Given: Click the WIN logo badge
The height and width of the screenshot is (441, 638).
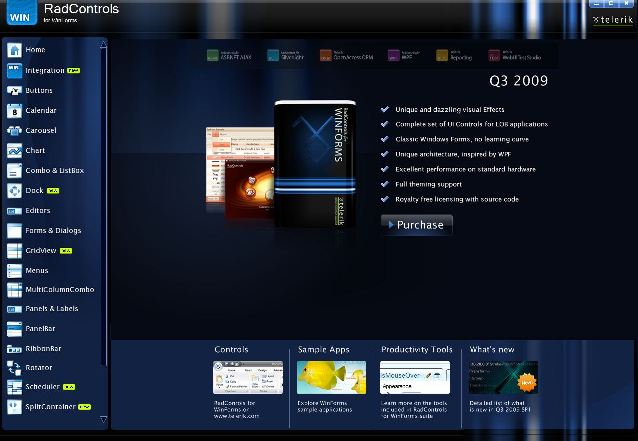Looking at the screenshot, I should pos(21,12).
